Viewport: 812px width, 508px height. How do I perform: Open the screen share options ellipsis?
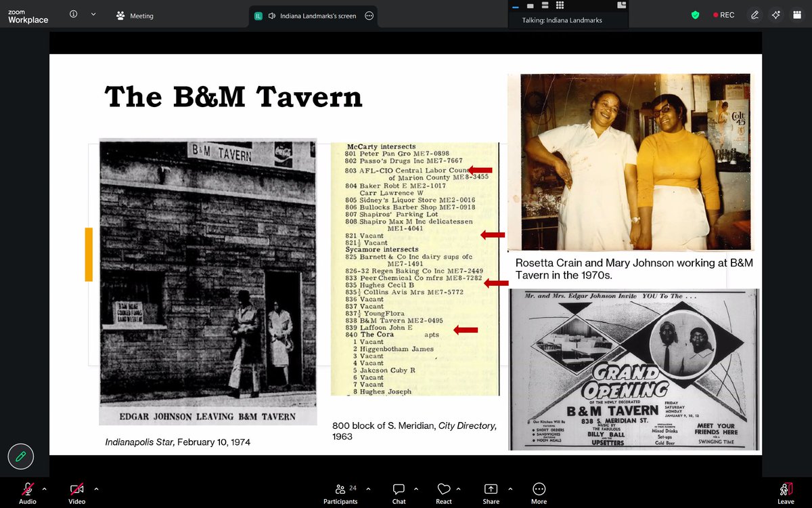(369, 16)
